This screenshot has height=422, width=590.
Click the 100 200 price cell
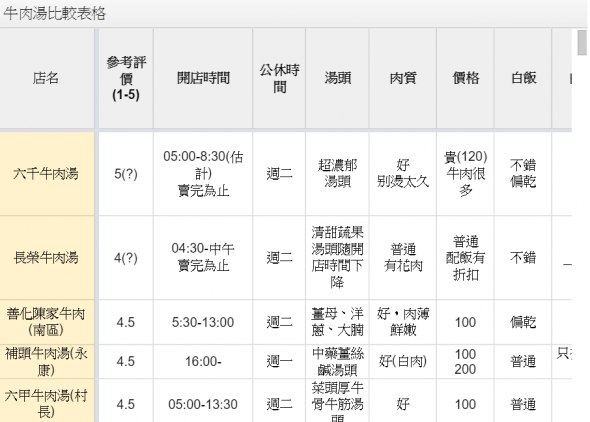[x=465, y=361]
